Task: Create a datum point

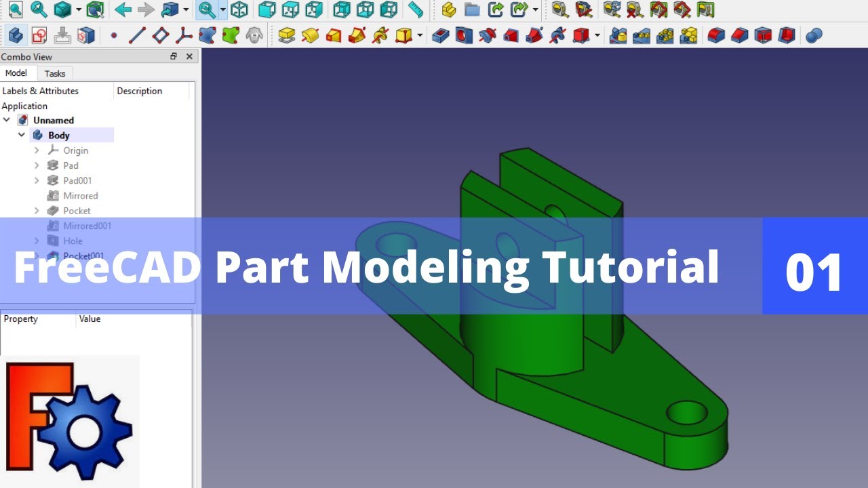Action: pyautogui.click(x=113, y=35)
